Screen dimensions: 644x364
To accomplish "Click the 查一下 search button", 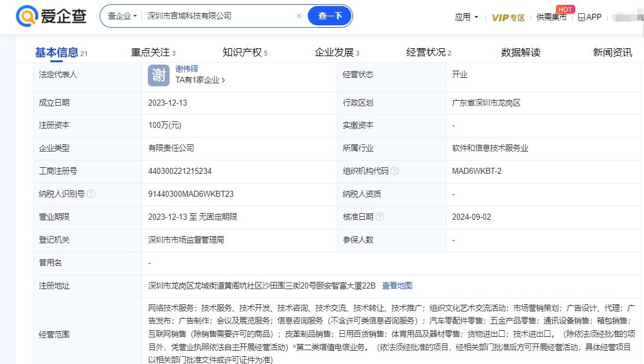I will (x=330, y=16).
